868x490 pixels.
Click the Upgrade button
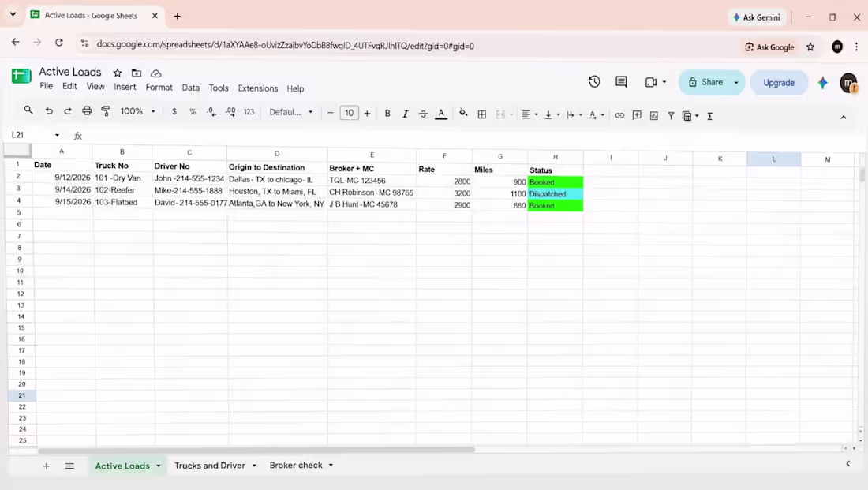pos(778,83)
